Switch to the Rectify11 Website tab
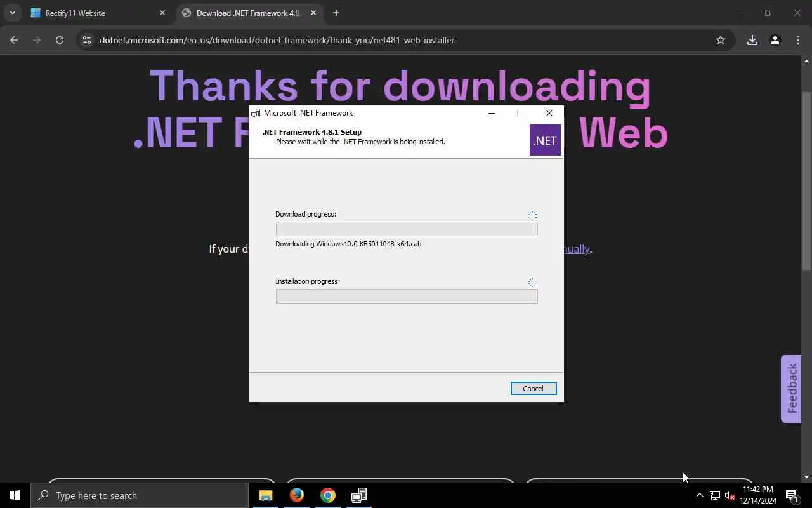 pyautogui.click(x=98, y=13)
